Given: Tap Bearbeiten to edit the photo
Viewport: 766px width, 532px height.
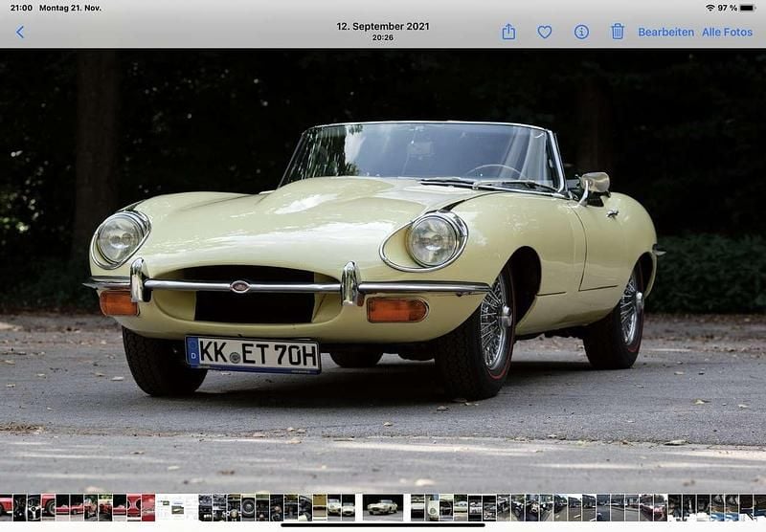Looking at the screenshot, I should (x=665, y=33).
